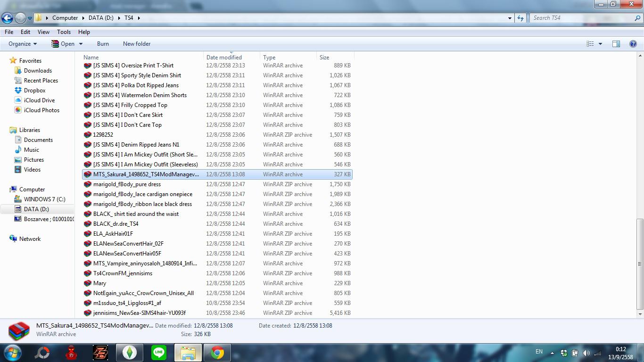Screen dimensions: 644x362
Task: Open the view options dropdown arrow
Action: tap(600, 44)
